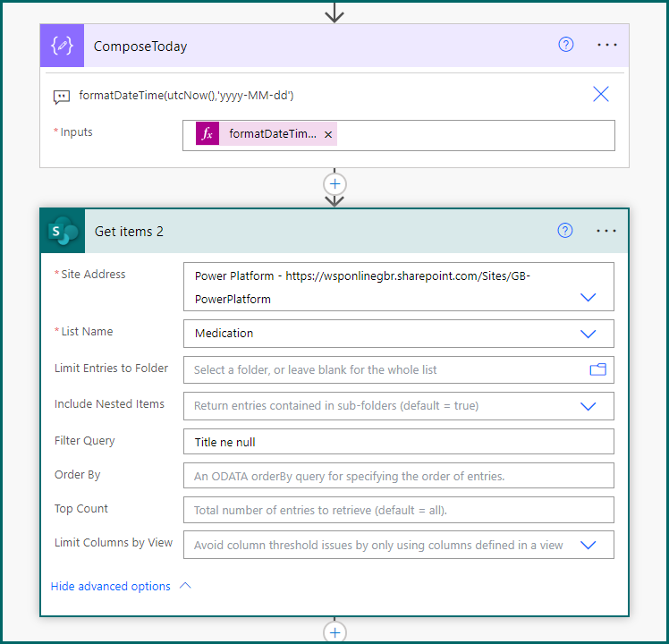Click the Limit Columns by View label
The height and width of the screenshot is (644, 669).
point(114,542)
